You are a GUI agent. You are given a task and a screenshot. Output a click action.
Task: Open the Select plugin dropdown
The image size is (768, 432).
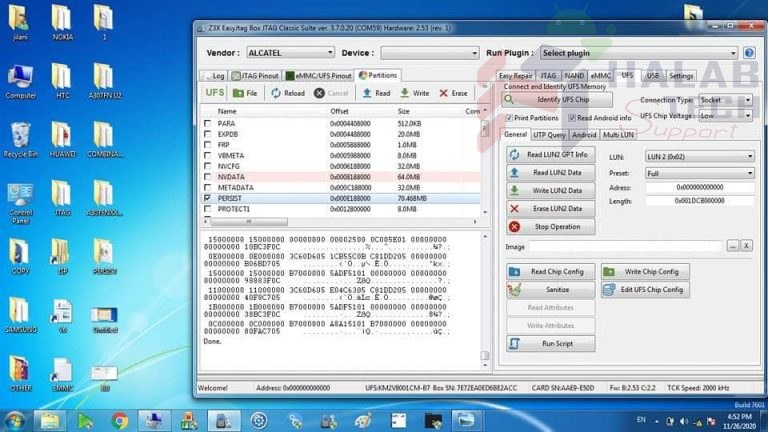pyautogui.click(x=639, y=53)
